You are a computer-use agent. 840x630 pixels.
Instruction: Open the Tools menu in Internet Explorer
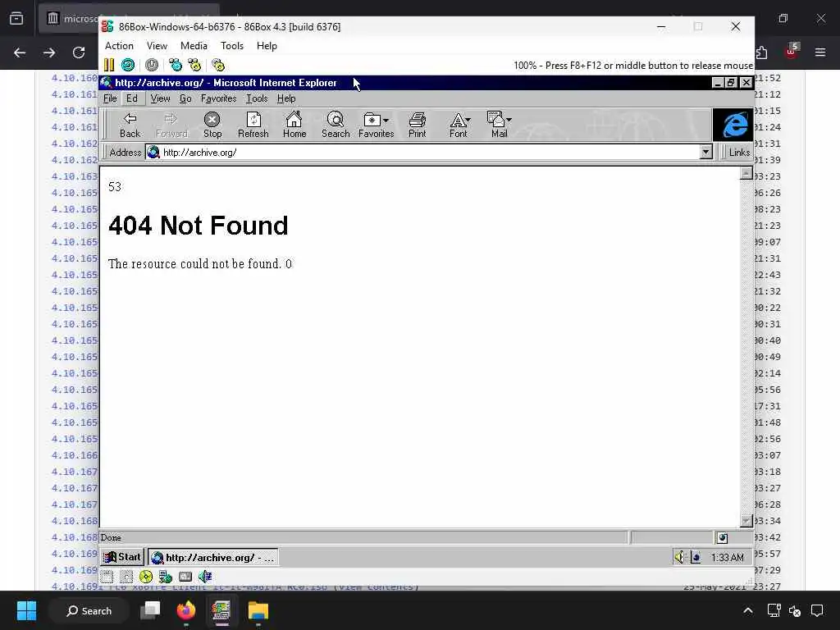pos(257,98)
